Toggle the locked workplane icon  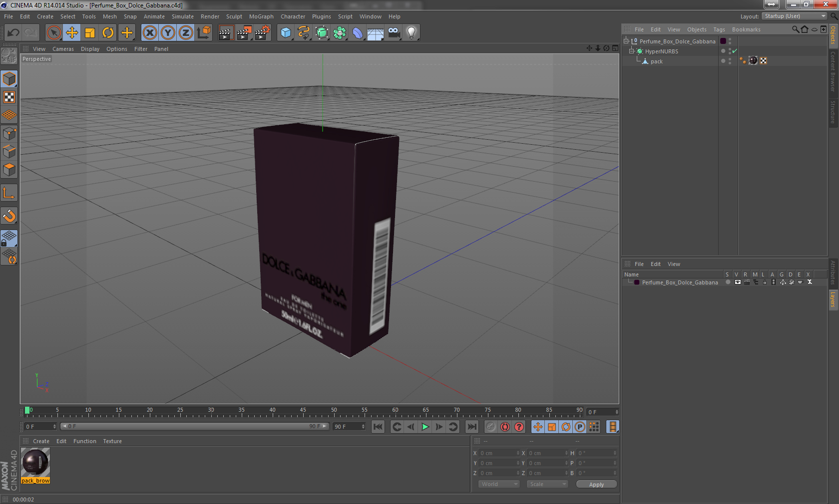click(9, 239)
